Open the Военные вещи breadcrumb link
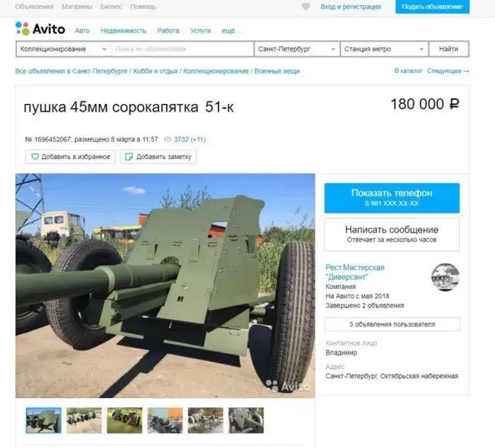The image size is (495, 448). (277, 71)
